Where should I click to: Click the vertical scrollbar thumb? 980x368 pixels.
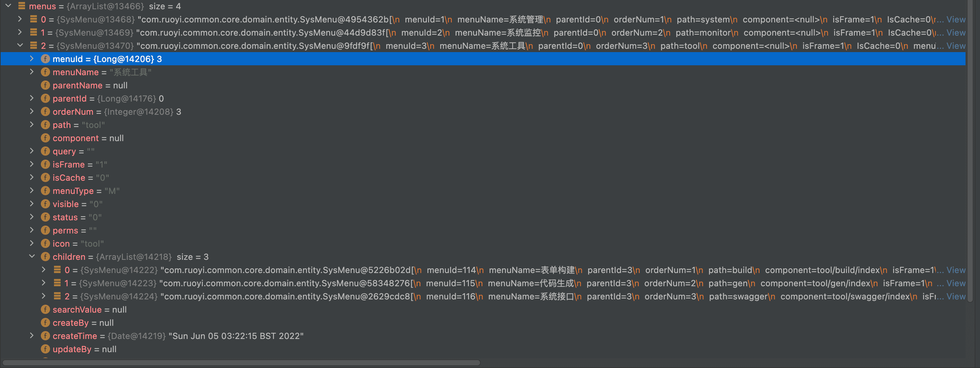coord(971,151)
